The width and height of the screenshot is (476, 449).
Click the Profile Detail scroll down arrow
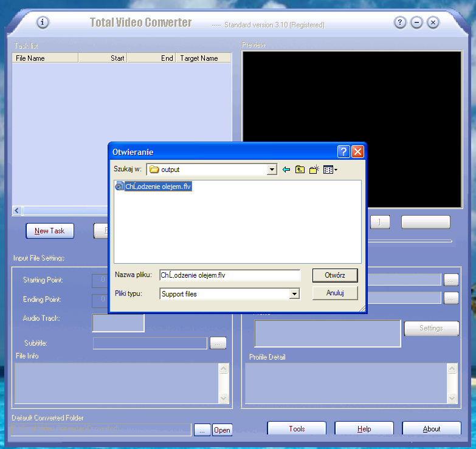point(452,398)
